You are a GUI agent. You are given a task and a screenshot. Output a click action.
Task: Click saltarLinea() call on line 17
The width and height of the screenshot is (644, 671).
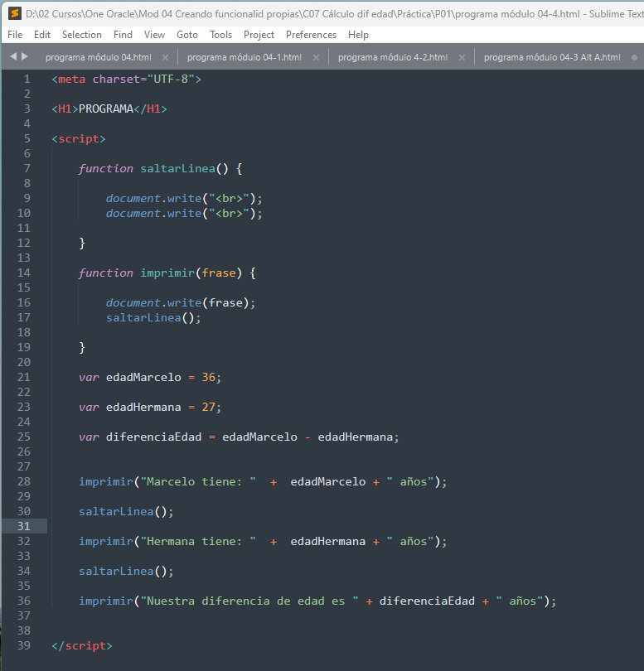tap(153, 318)
